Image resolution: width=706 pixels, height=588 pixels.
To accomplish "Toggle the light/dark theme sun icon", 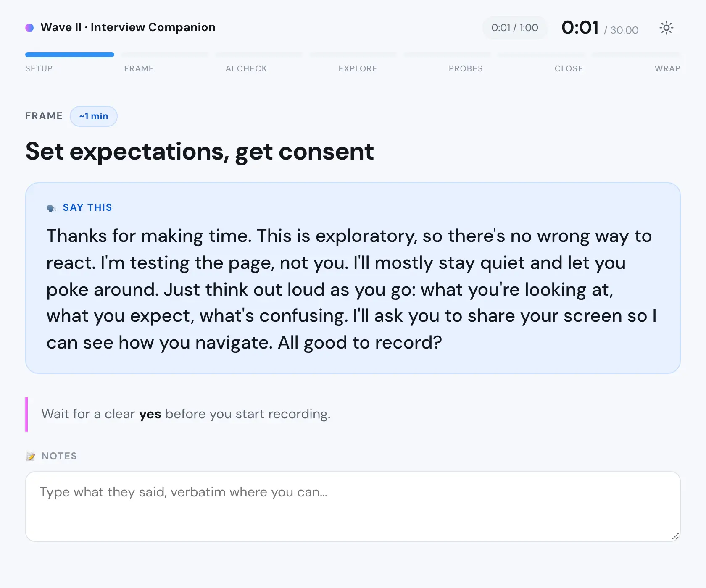I will point(666,28).
